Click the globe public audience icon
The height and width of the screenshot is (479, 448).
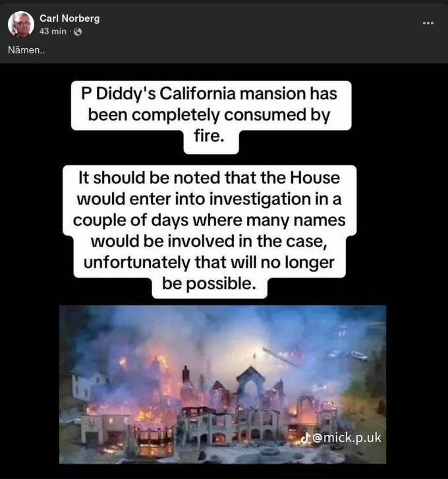coord(78,32)
